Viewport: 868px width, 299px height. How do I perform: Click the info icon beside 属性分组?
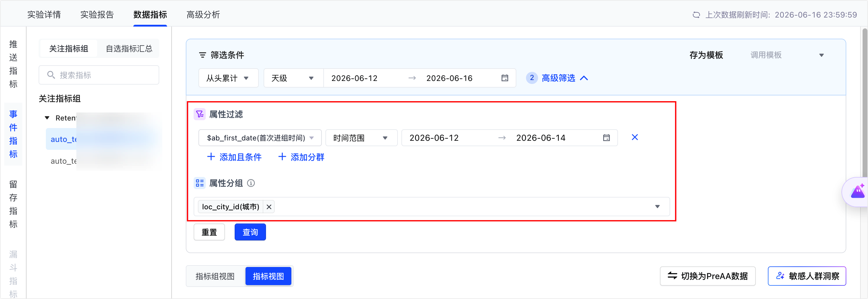click(251, 183)
